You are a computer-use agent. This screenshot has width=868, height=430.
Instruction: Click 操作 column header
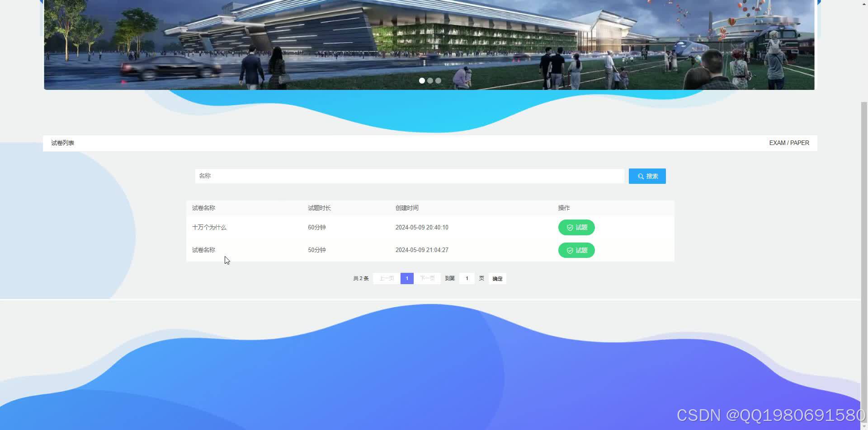[x=564, y=208]
